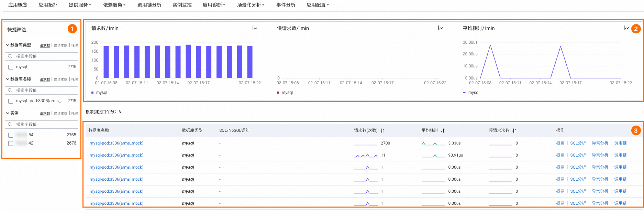Select 耗时 sort in 数据库类型 section
Screen dimensions: 644x213
point(75,45)
